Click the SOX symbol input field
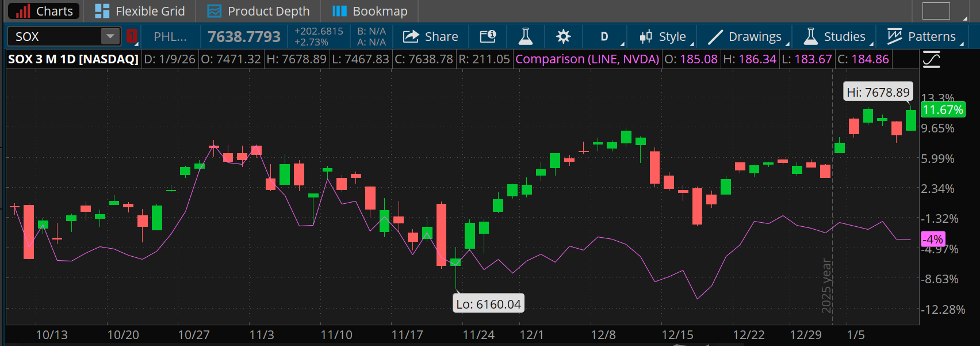980x346 pixels. click(54, 37)
